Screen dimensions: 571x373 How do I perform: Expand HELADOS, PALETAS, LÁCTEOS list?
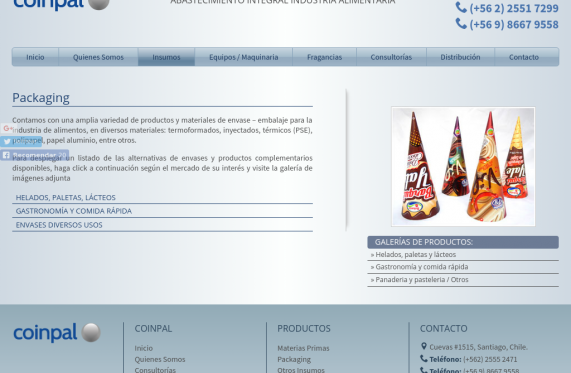click(x=162, y=197)
